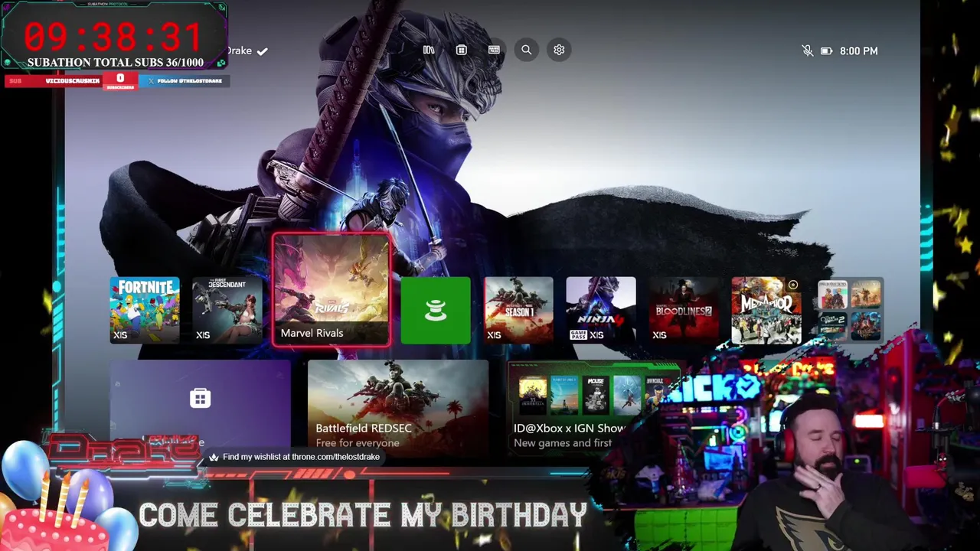Screen dimensions: 980x551
Task: Open the games group folder tile
Action: pos(850,310)
